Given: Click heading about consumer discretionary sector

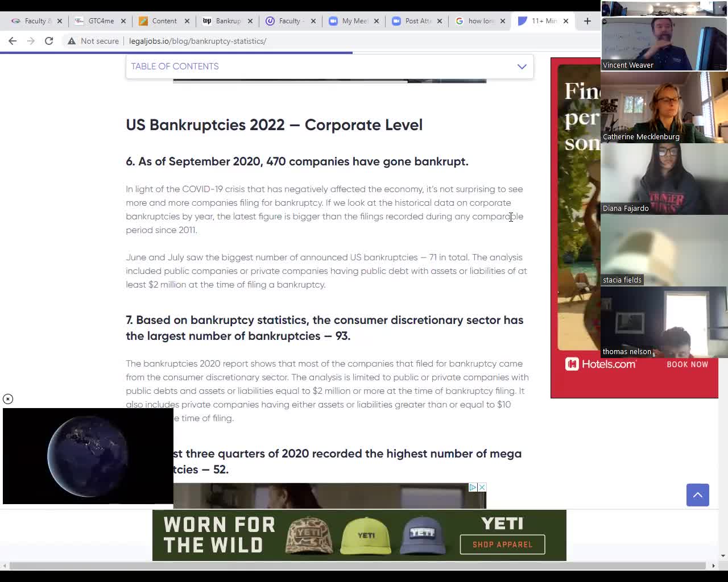Looking at the screenshot, I should pos(325,328).
